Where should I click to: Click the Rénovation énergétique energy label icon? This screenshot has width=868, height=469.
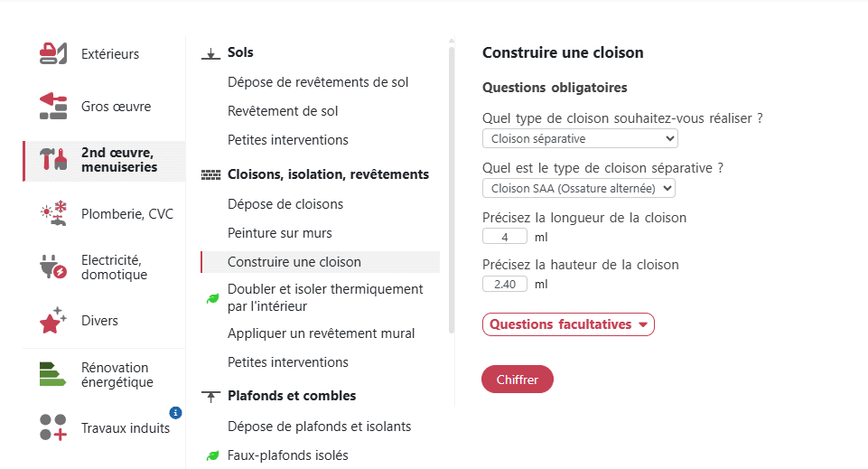53,375
